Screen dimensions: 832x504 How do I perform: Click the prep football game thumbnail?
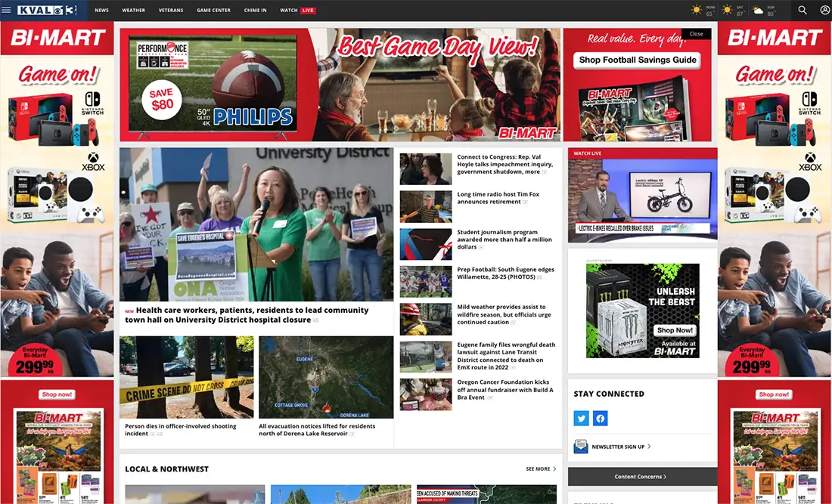426,281
